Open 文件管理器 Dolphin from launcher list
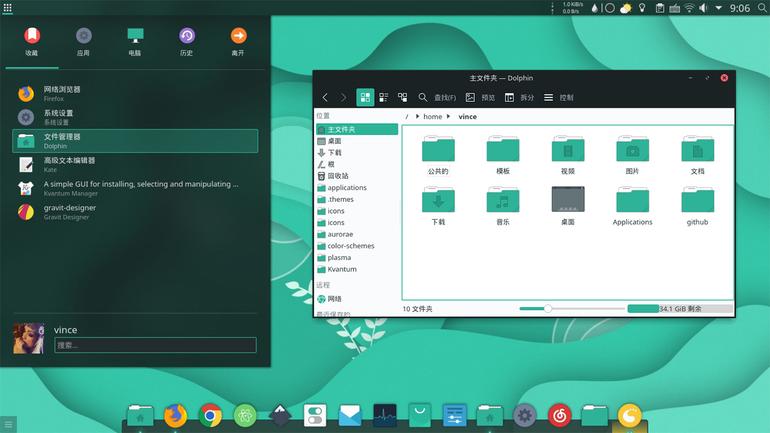The image size is (770, 433). pyautogui.click(x=135, y=141)
